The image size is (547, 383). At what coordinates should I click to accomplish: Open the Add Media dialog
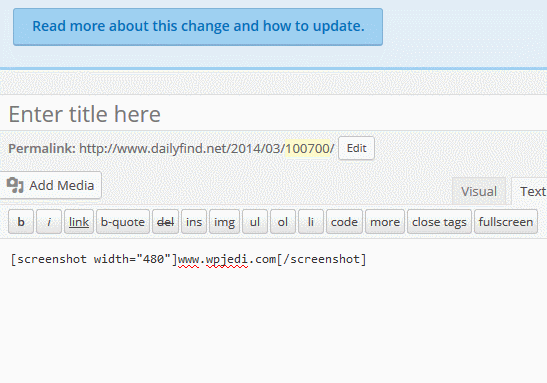(x=51, y=185)
